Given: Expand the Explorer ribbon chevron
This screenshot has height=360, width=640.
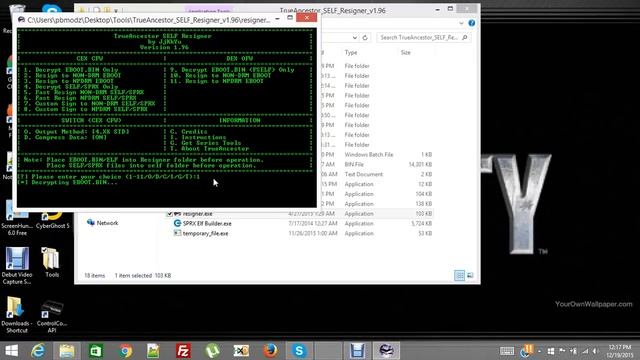Looking at the screenshot, I should pyautogui.click(x=461, y=23).
